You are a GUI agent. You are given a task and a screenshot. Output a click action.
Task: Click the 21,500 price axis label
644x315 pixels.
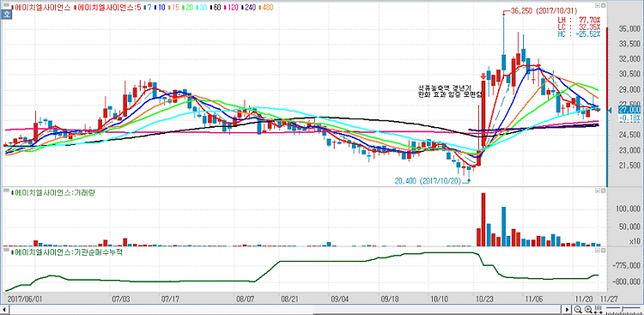629,166
